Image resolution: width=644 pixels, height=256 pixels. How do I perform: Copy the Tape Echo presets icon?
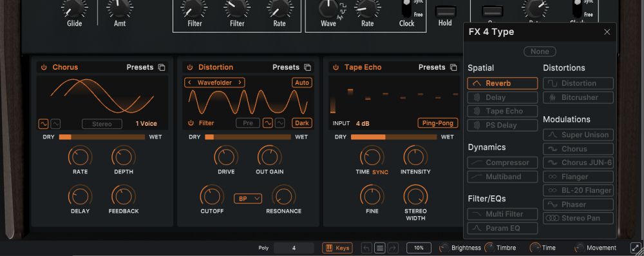tap(453, 68)
